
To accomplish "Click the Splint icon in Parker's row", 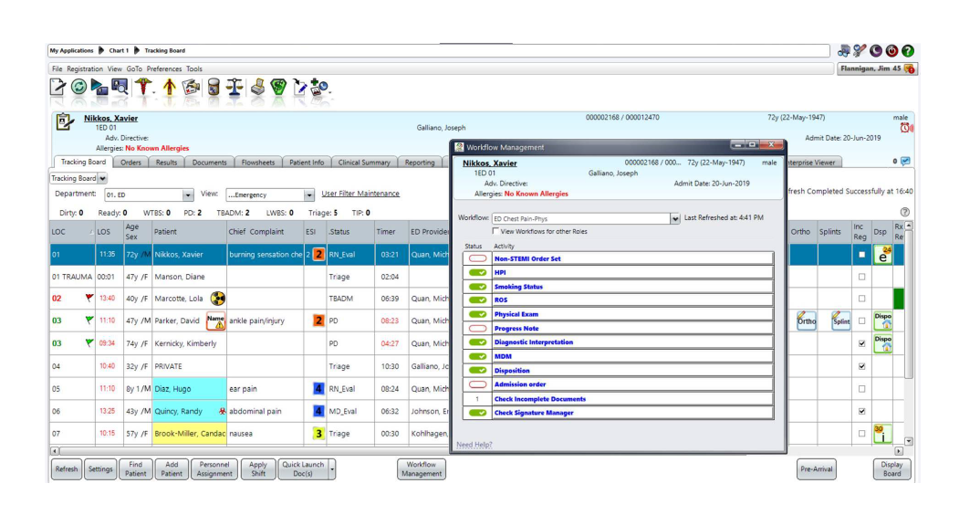I will tap(840, 321).
